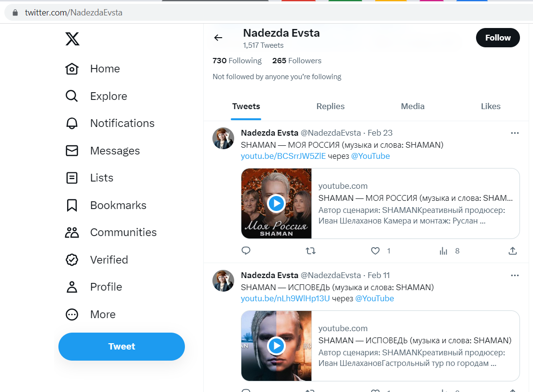Open the Home icon in sidebar
The height and width of the screenshot is (392, 533).
72,69
